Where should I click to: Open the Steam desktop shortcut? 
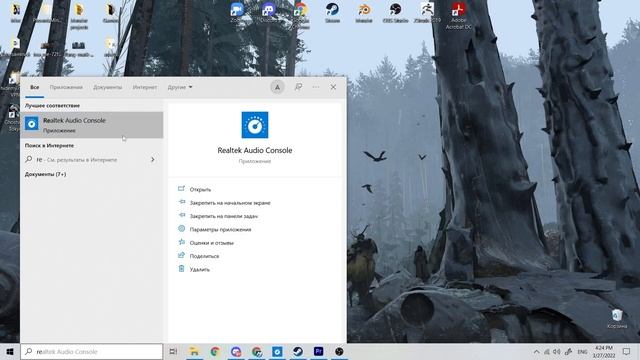[332, 11]
